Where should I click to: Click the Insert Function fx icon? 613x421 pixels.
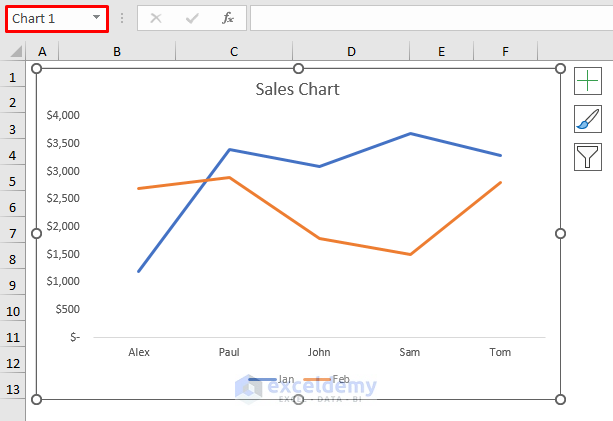click(x=228, y=18)
